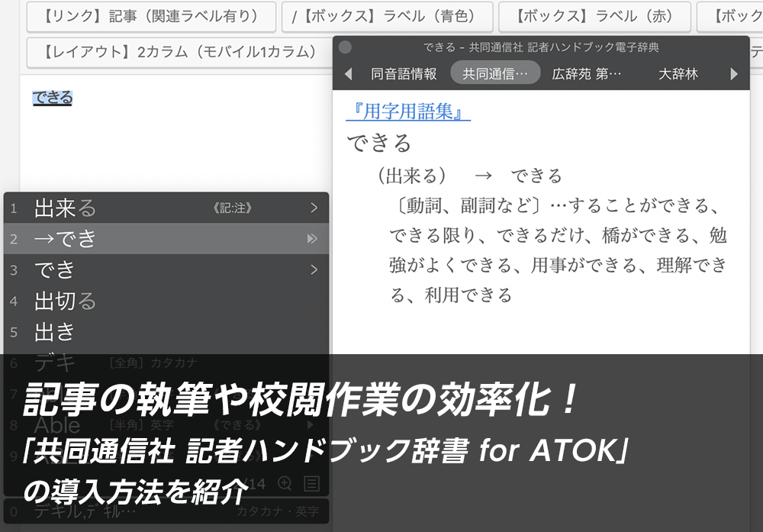Follow the 『用字用語集』 link

click(x=408, y=111)
